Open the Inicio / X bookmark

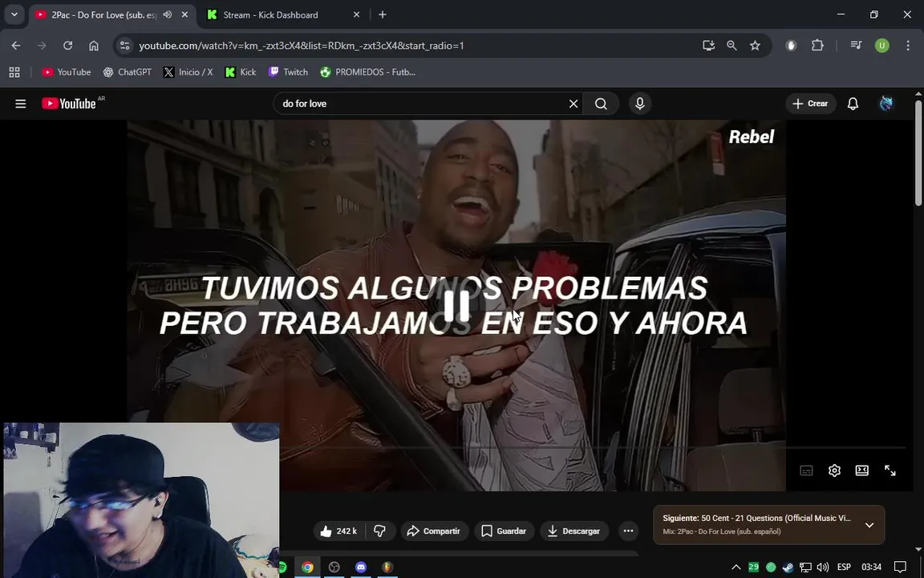point(188,72)
